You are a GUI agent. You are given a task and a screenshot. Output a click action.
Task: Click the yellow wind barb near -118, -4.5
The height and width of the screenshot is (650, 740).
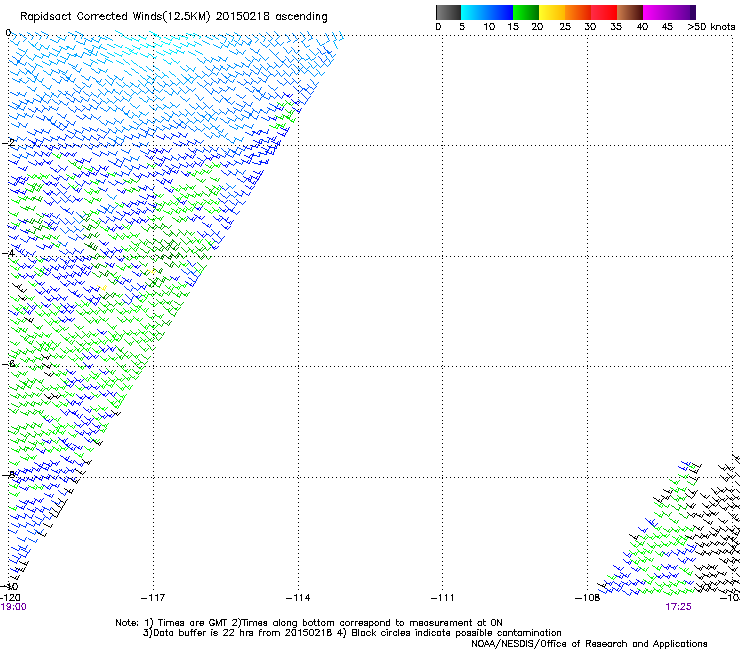click(x=103, y=287)
